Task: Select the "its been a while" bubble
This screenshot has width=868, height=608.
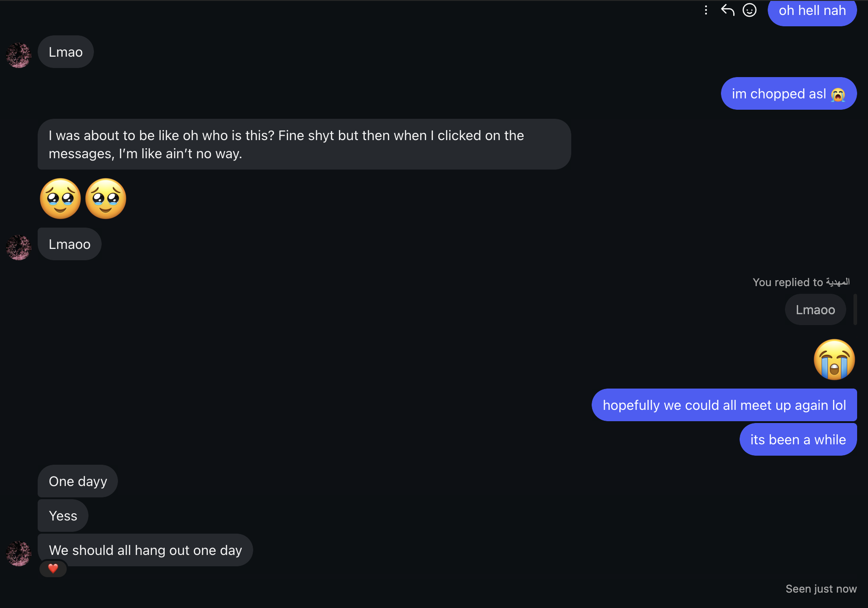Action: click(798, 439)
